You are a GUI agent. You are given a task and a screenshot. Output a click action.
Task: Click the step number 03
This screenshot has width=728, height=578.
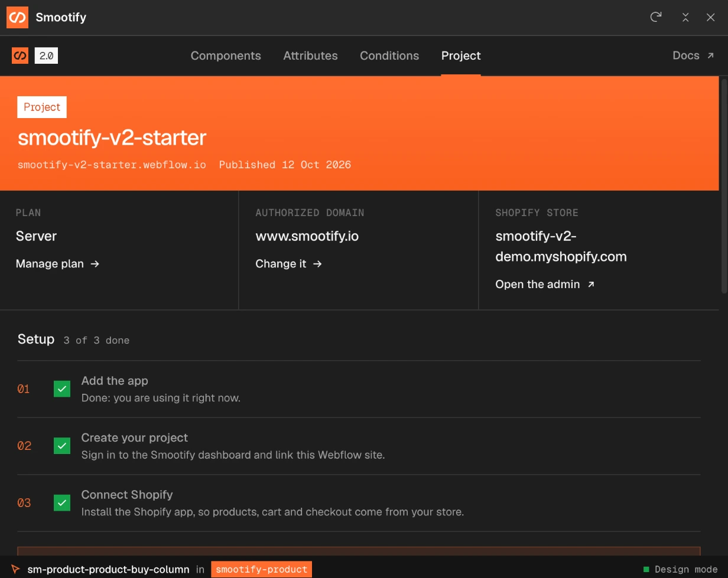[x=24, y=503]
